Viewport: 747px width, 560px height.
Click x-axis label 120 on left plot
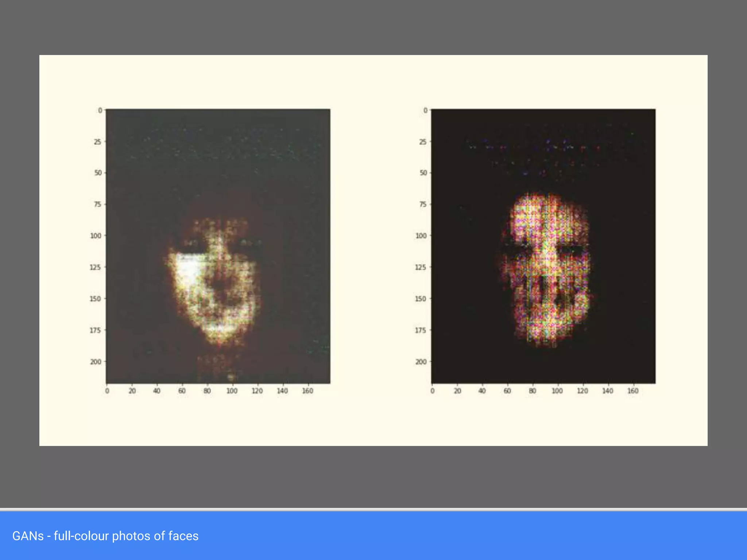click(x=257, y=391)
